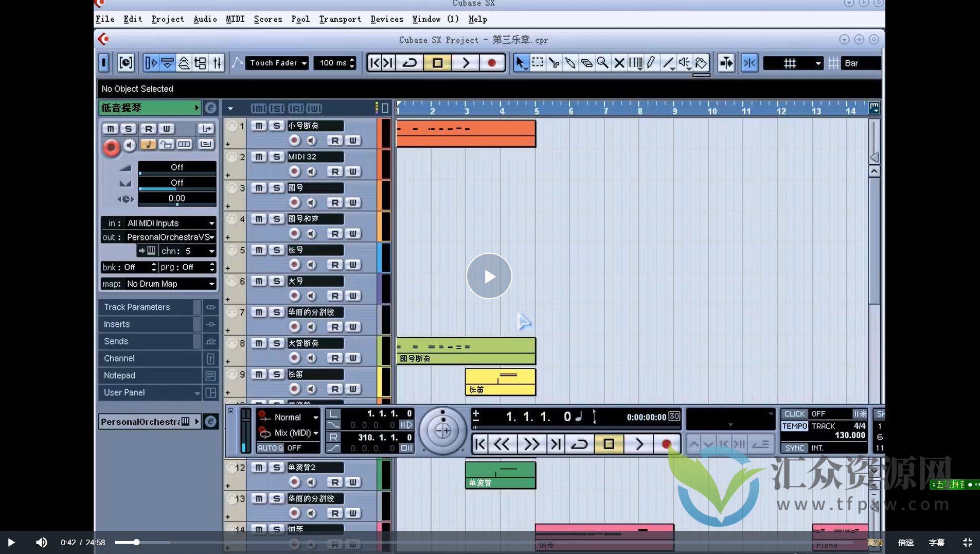Viewport: 980px width, 554px height.
Task: Toggle CLICK metronome in transport panel
Action: click(794, 413)
